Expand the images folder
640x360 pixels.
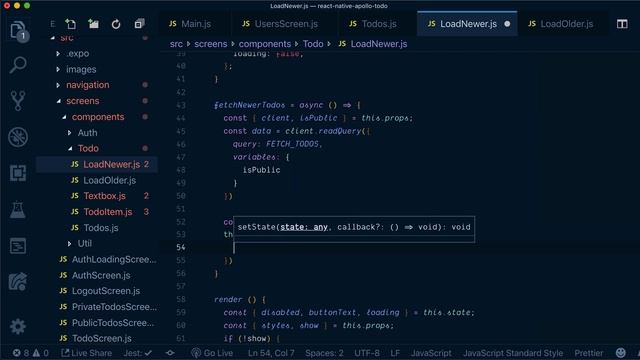81,69
